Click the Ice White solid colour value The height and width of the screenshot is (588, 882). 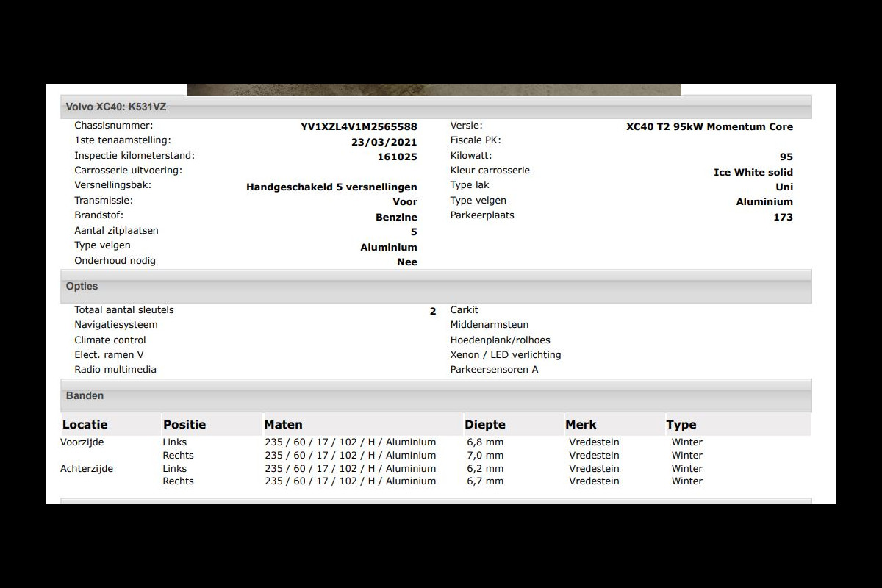pos(753,172)
